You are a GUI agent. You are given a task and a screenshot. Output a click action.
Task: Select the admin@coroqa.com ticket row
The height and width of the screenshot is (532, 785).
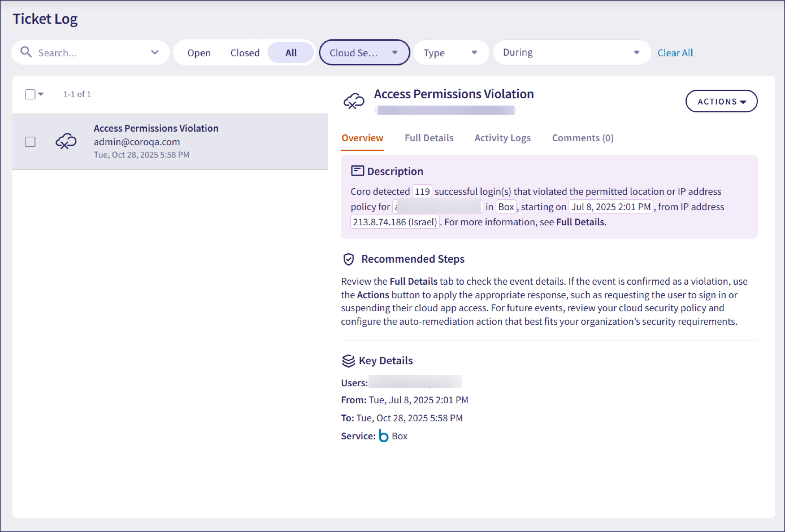pyautogui.click(x=170, y=141)
